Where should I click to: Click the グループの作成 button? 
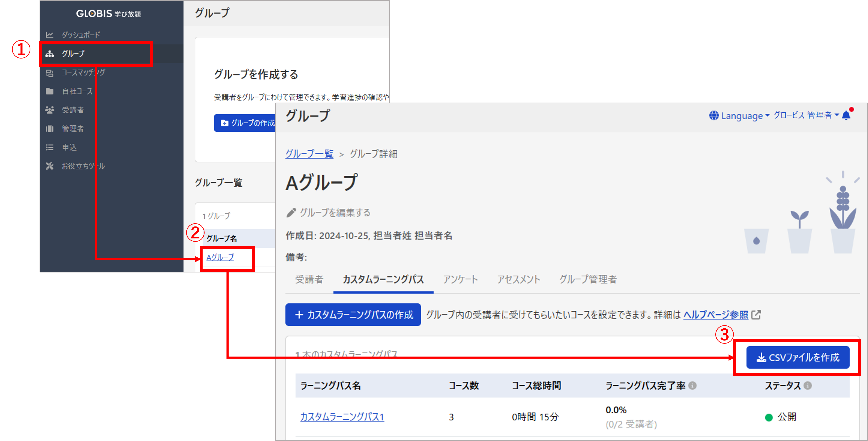(245, 123)
